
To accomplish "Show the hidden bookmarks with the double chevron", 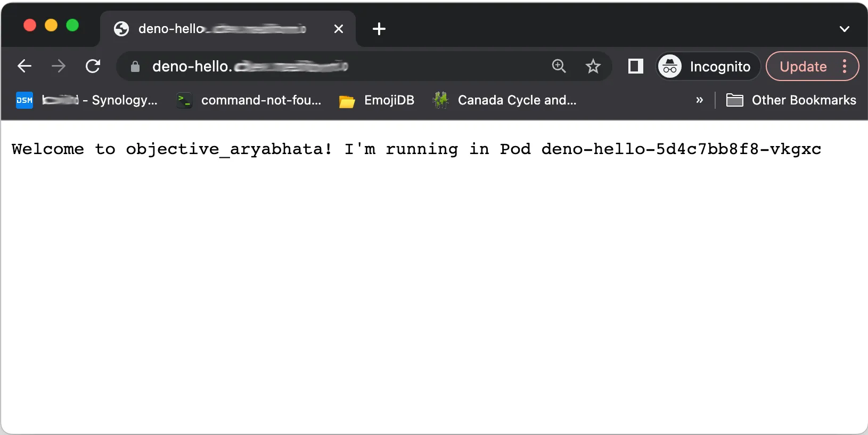I will click(x=700, y=100).
